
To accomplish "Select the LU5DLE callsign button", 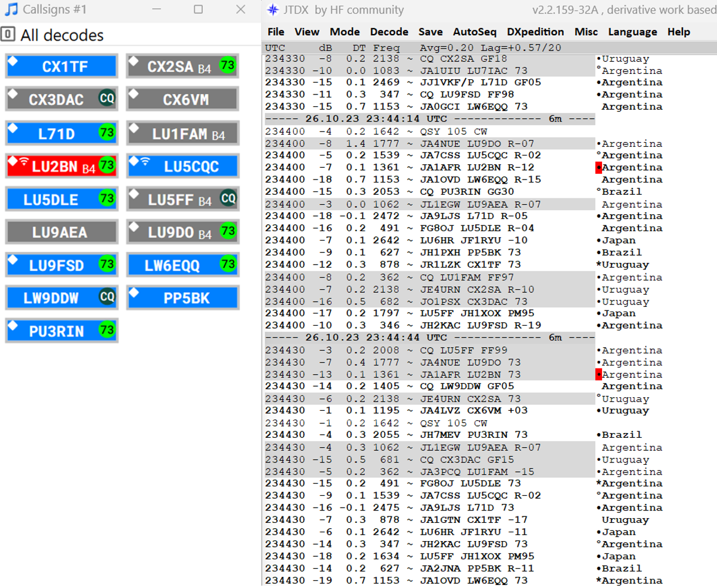I will point(62,199).
